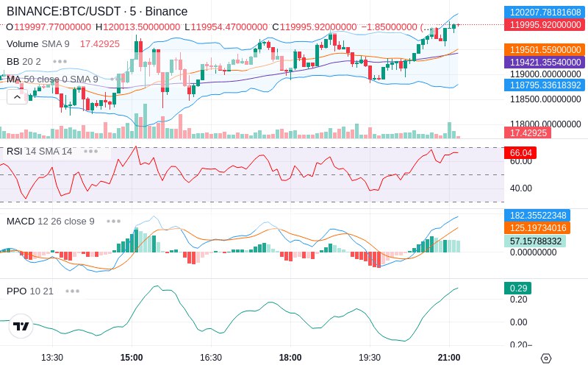Image resolution: width=588 pixels, height=368 pixels.
Task: Select the BB 20 2 legend label
Action: coord(24,61)
